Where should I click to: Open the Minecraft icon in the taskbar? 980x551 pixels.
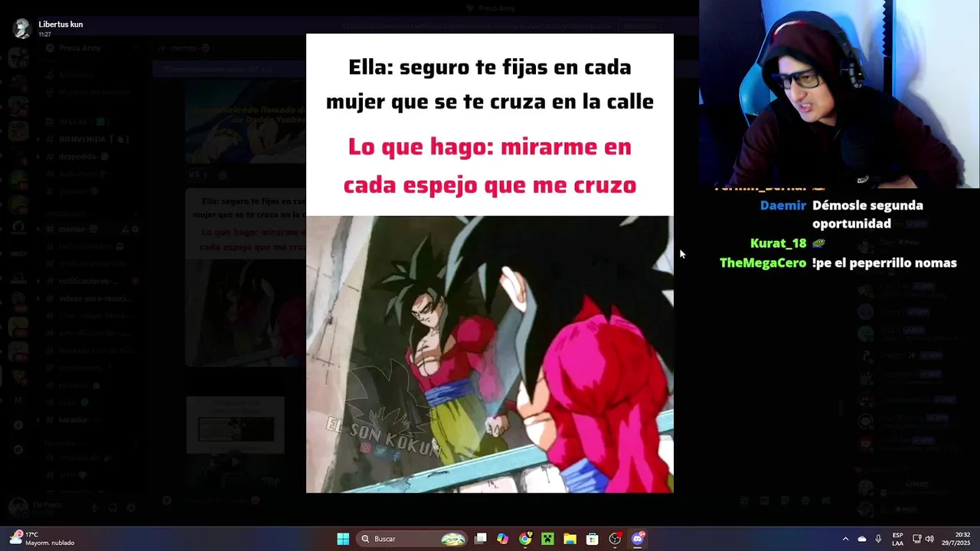point(547,539)
